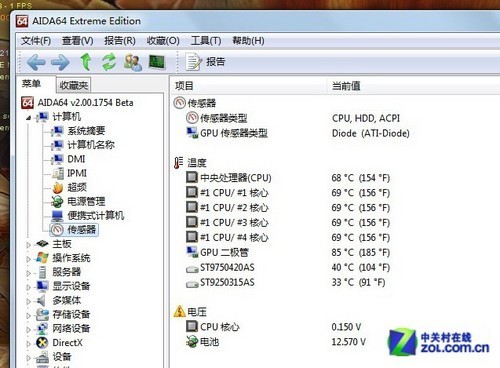
Task: Collapse the 计算机 tree node
Action: click(29, 118)
